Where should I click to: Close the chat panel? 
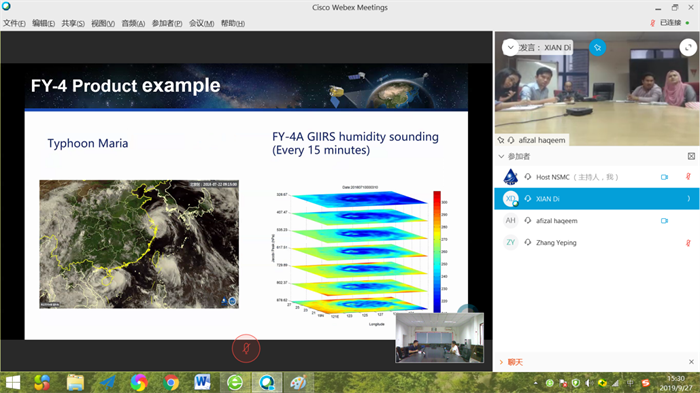(691, 362)
